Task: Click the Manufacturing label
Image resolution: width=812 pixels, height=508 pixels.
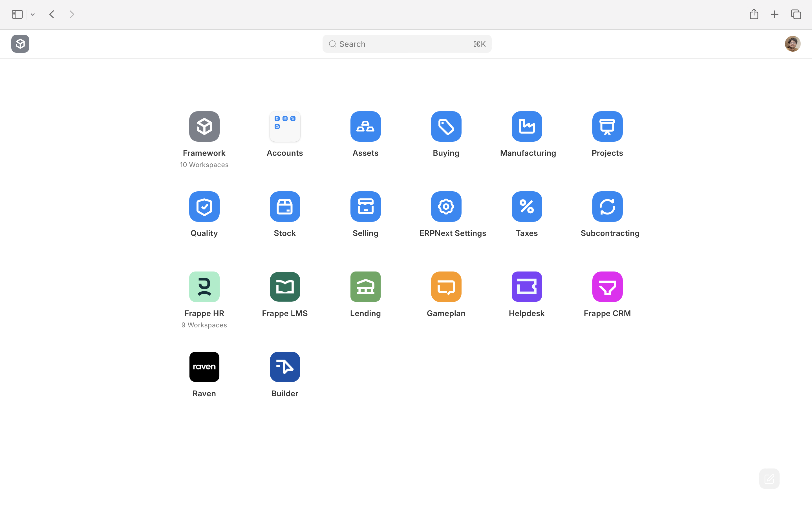Action: coord(528,153)
